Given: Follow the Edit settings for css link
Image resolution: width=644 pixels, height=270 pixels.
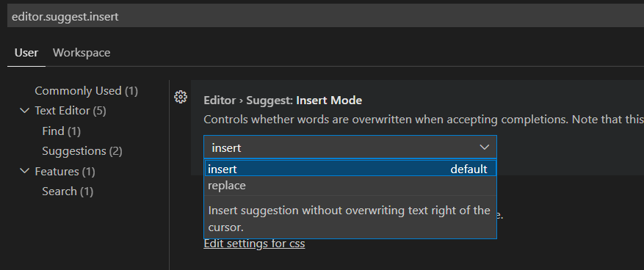Looking at the screenshot, I should [254, 244].
